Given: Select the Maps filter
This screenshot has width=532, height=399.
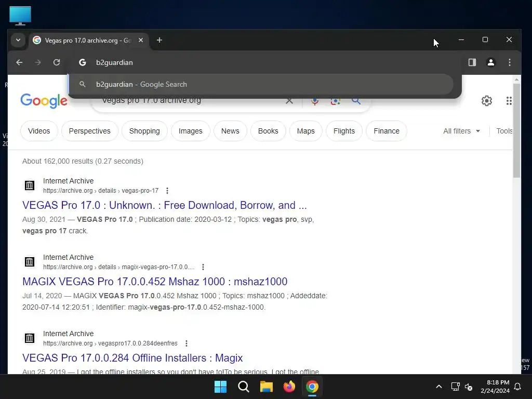Looking at the screenshot, I should pyautogui.click(x=305, y=131).
